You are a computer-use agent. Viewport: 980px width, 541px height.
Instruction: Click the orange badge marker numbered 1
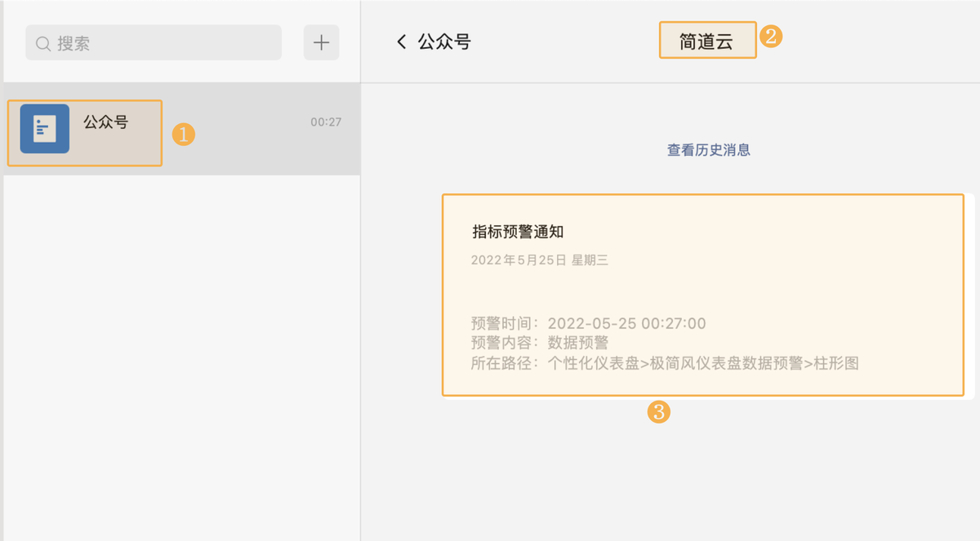(183, 134)
